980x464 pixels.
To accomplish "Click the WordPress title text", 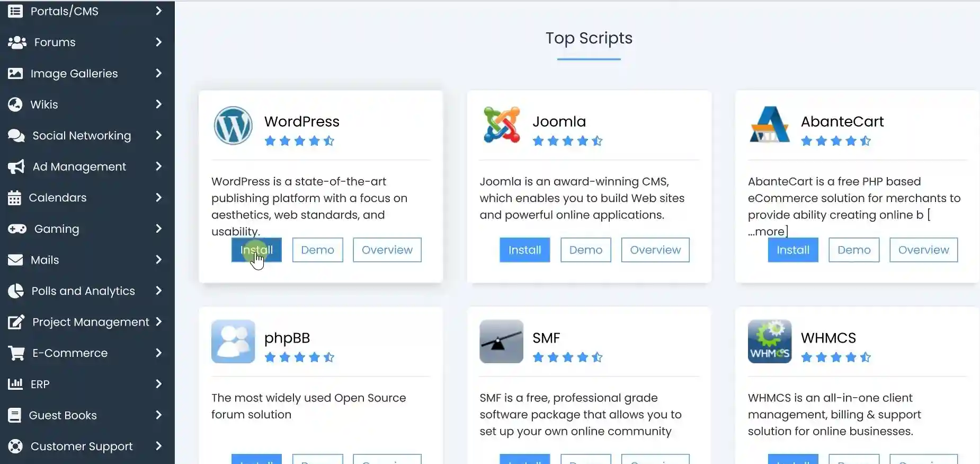I will [x=302, y=121].
